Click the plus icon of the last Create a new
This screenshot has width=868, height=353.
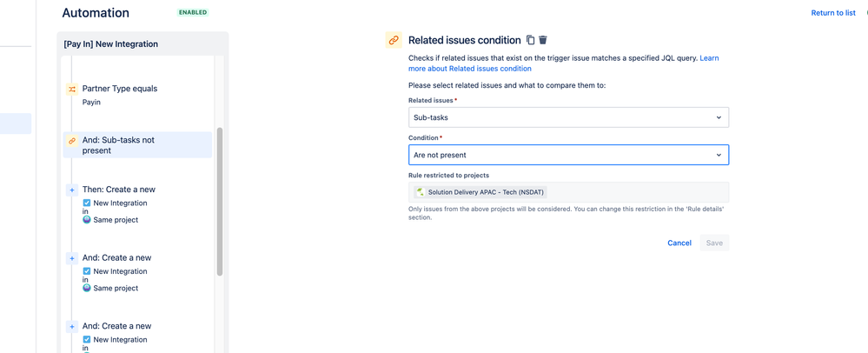pyautogui.click(x=72, y=327)
